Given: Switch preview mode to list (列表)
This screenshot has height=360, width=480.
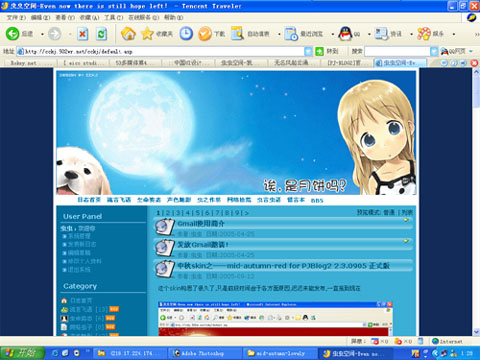Looking at the screenshot, I should coord(407,212).
